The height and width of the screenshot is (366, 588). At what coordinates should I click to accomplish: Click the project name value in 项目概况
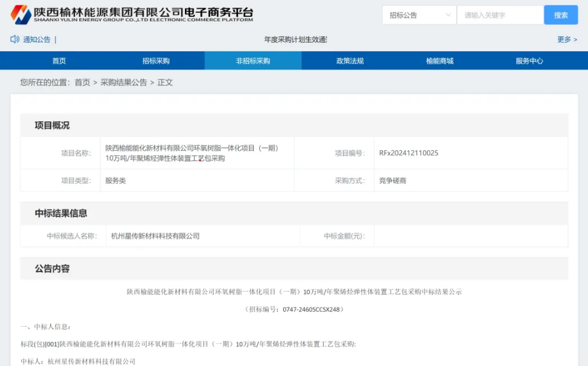pos(192,153)
